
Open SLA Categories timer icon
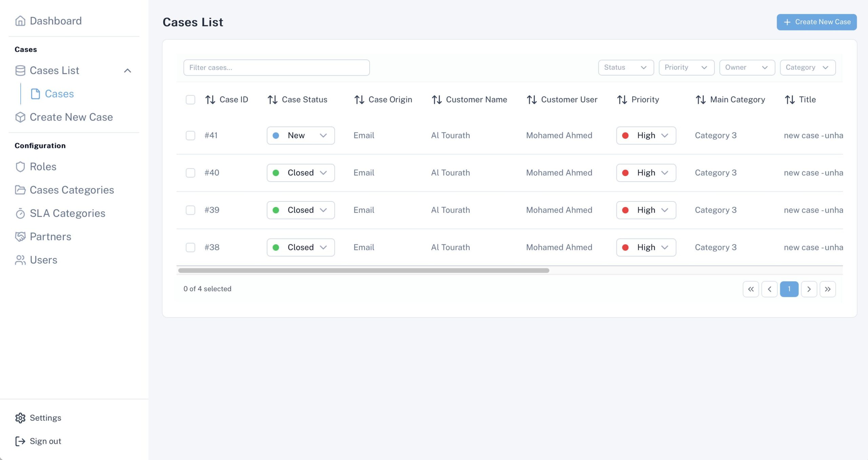[x=20, y=213]
